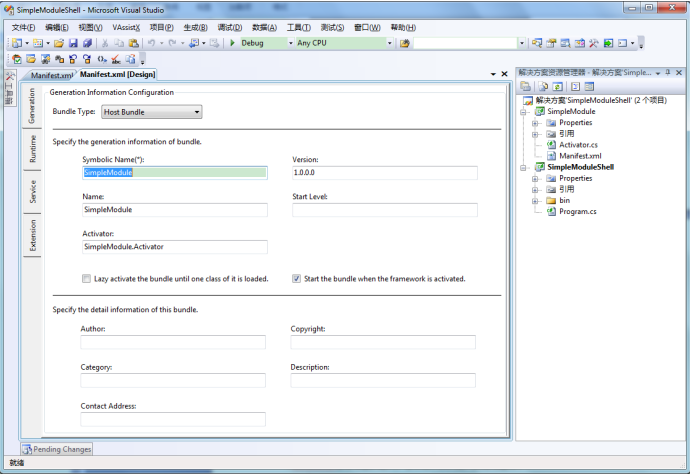Collapse the SimpleModule project node
690x475 pixels.
coord(524,112)
